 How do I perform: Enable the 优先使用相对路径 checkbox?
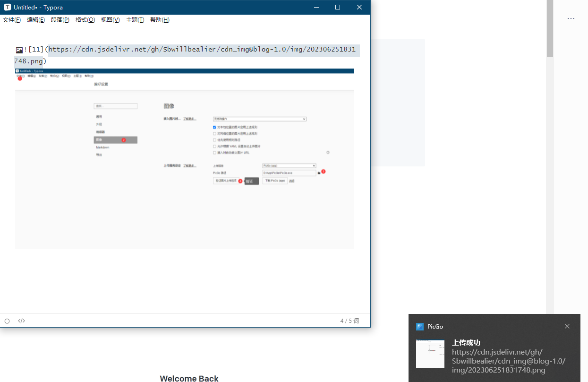pyautogui.click(x=214, y=139)
